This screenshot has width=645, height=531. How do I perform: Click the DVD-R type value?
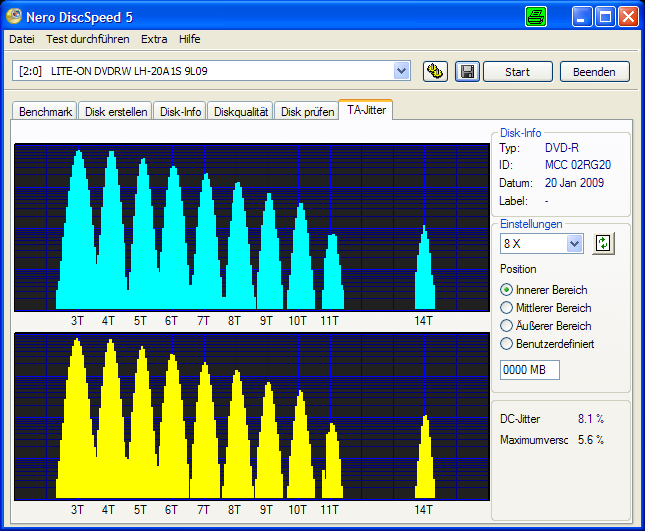pos(561,148)
